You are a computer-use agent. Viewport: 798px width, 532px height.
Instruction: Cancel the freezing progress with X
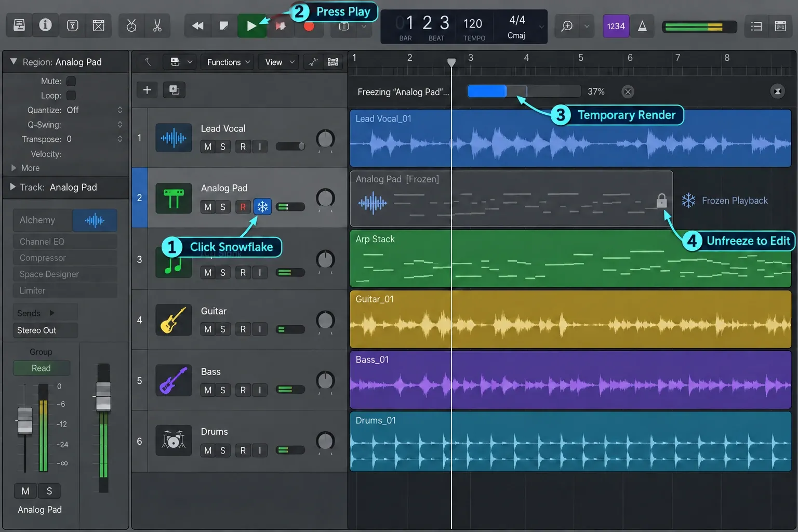click(x=628, y=92)
